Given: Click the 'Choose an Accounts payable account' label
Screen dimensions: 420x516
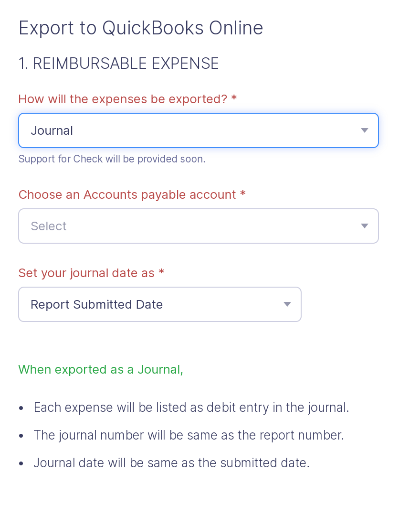Looking at the screenshot, I should click(132, 194).
